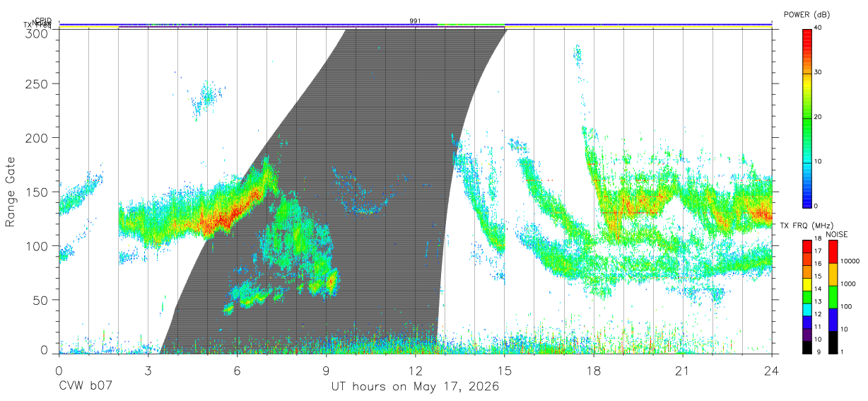Select the 10000 label on the noise scale
This screenshot has width=868, height=401.
tap(850, 261)
